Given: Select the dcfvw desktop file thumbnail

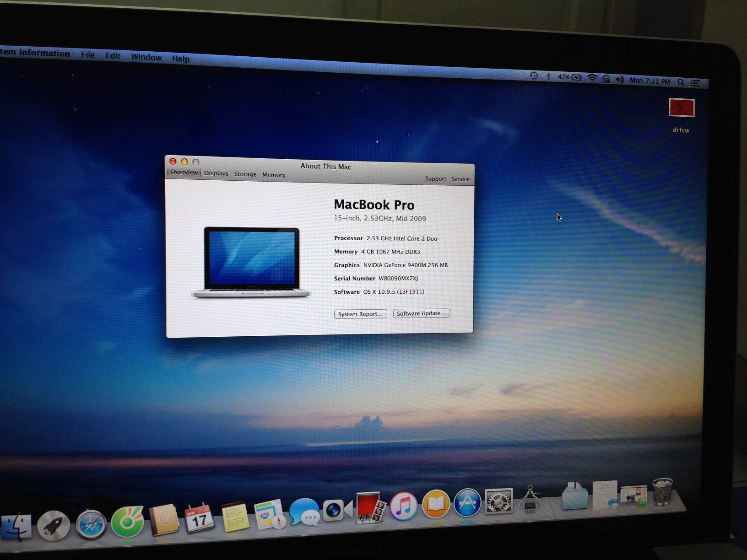Looking at the screenshot, I should point(682,108).
